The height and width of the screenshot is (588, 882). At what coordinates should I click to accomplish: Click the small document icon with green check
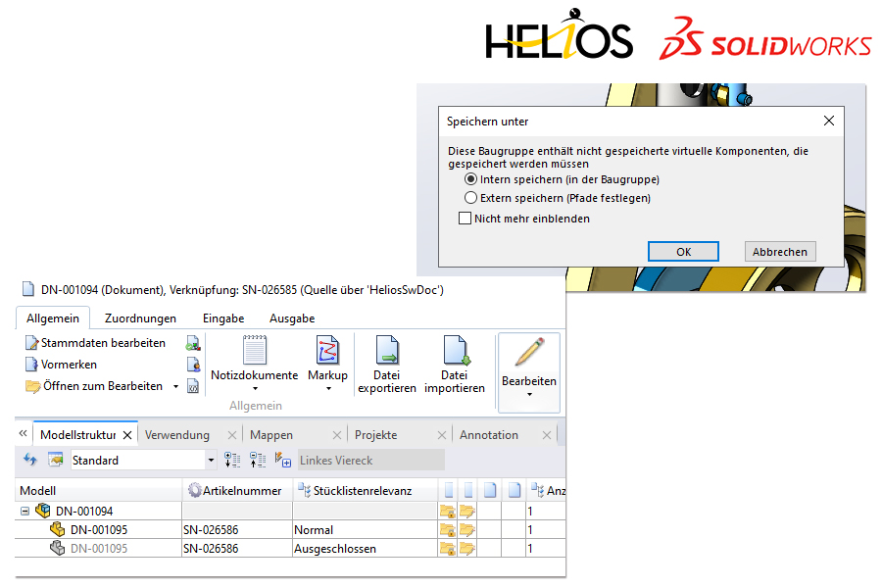click(193, 343)
